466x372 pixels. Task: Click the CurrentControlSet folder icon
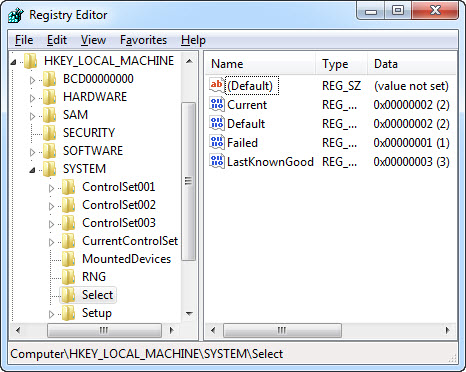tap(69, 241)
